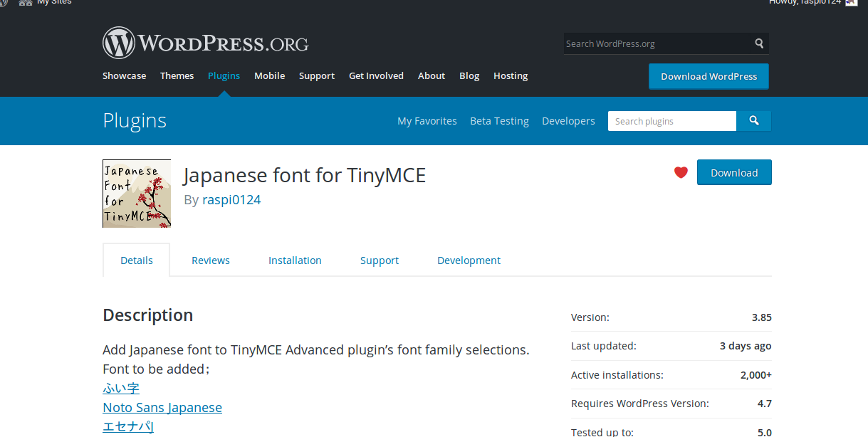Viewport: 868px width, 437px height.
Task: Focus the Search WordPress.org field
Action: point(657,43)
